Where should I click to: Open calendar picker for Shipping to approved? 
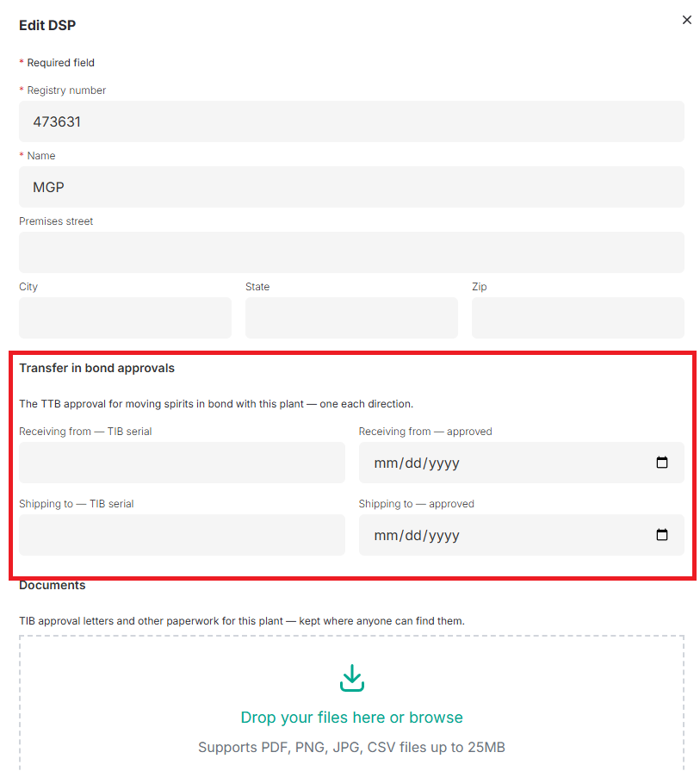tap(661, 534)
